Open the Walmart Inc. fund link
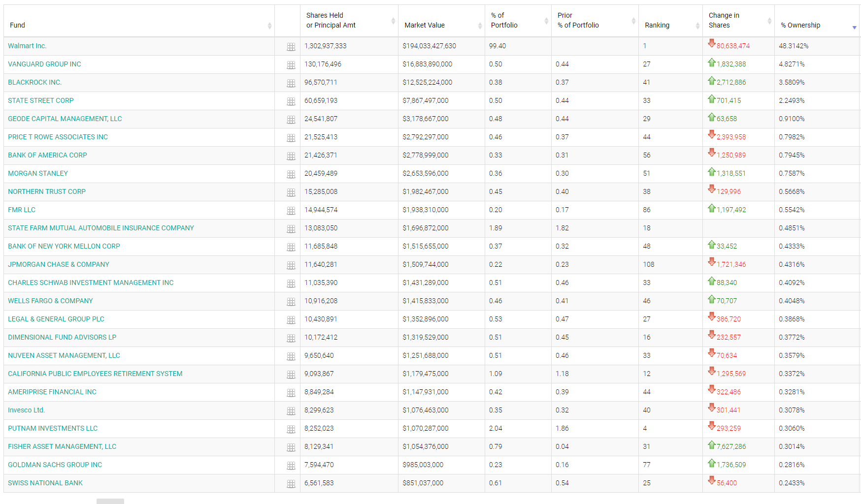The height and width of the screenshot is (504, 861). point(27,46)
